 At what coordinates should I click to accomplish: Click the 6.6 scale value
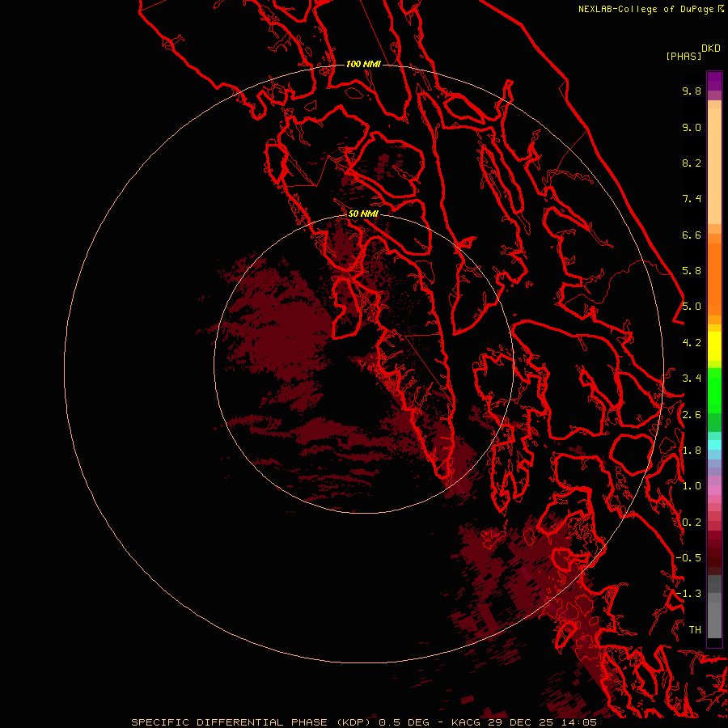692,235
